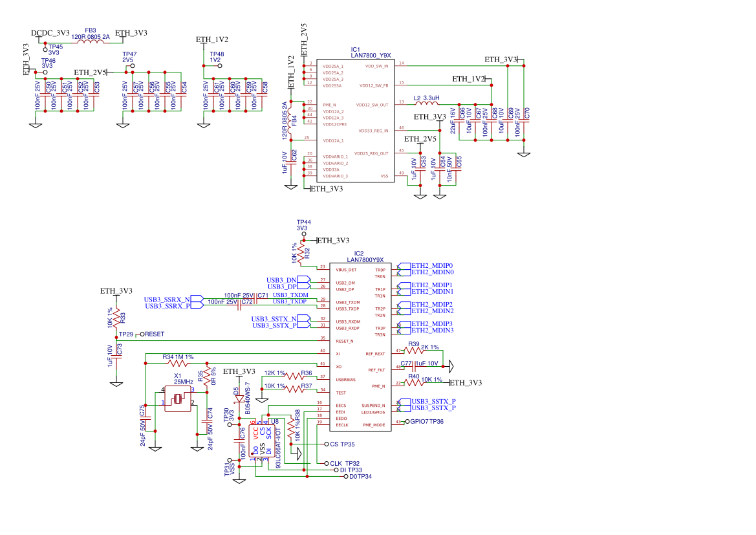Click capacitor C75 24pF 50V

[x=145, y=418]
